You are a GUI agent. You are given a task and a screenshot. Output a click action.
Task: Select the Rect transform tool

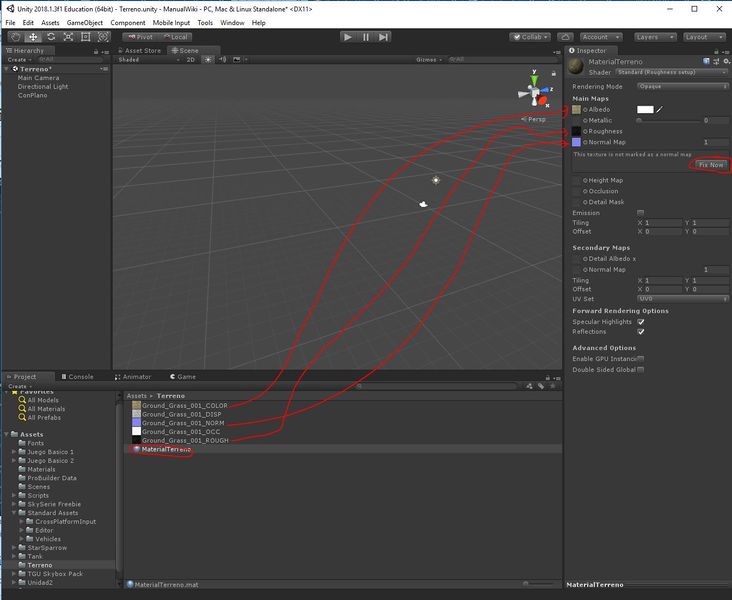pos(85,37)
